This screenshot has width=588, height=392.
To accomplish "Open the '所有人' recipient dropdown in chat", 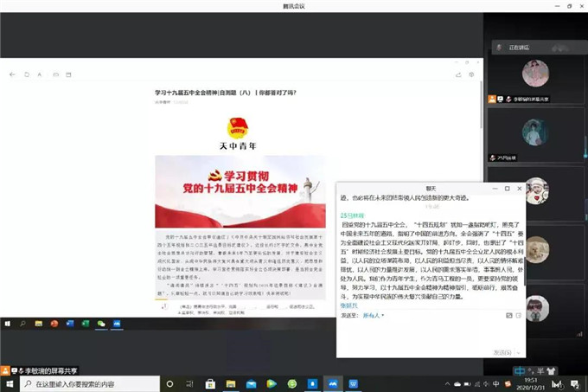I will coord(374,316).
